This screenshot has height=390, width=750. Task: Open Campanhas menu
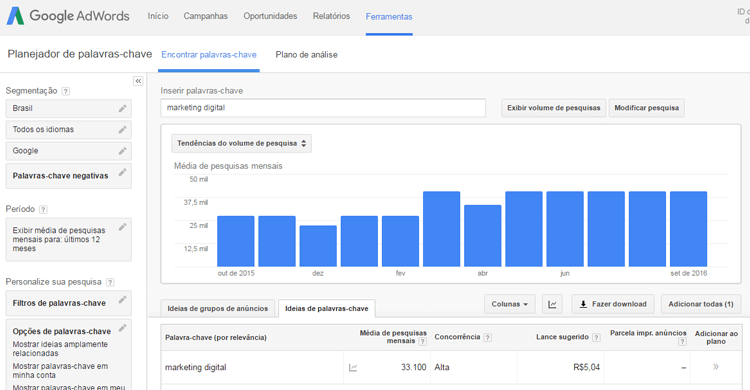(206, 16)
